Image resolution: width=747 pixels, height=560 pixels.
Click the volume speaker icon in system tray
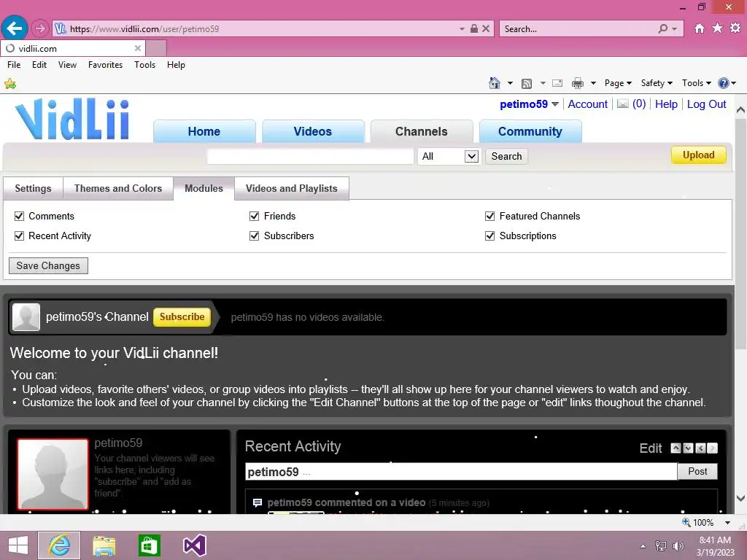678,546
